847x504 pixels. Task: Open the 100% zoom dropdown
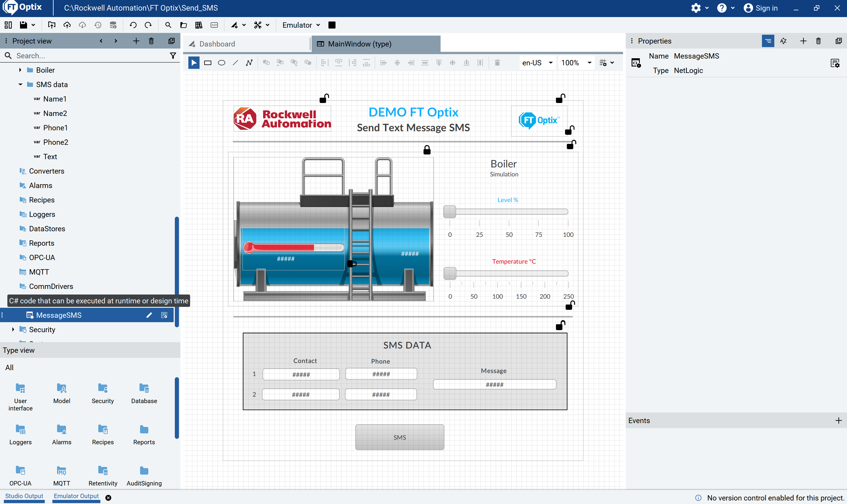point(576,63)
